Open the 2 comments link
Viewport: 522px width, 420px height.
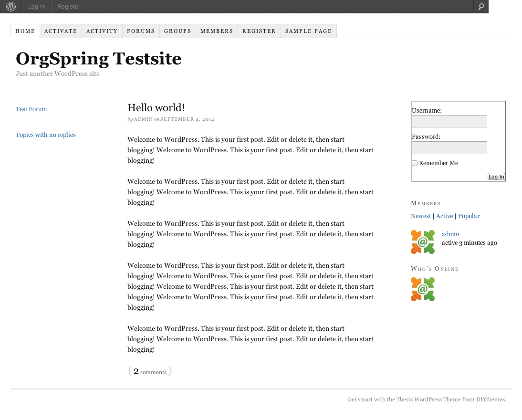point(150,371)
